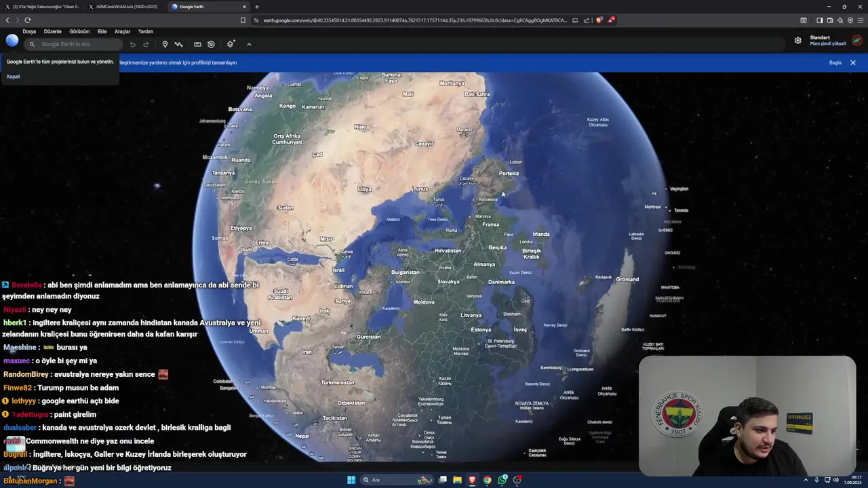
Task: Open Task View from the taskbar
Action: pyautogui.click(x=442, y=480)
